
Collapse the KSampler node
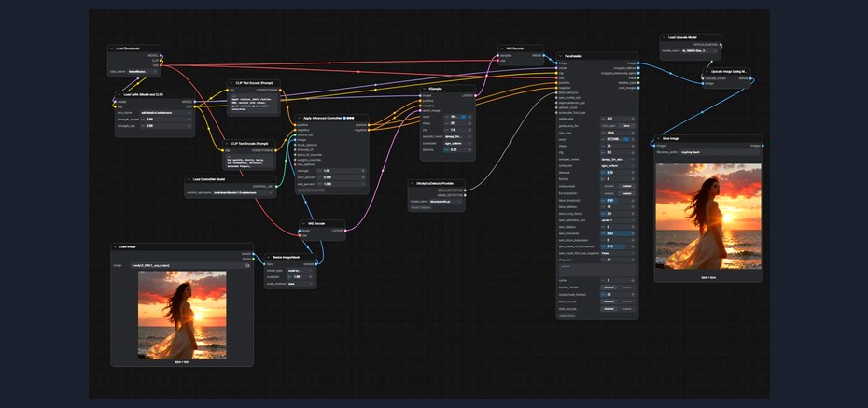click(424, 88)
